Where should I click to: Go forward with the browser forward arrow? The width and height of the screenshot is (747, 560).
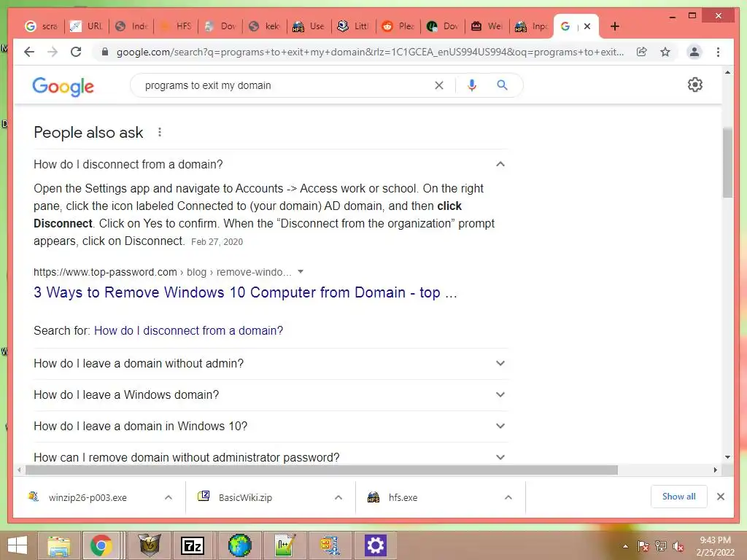53,52
